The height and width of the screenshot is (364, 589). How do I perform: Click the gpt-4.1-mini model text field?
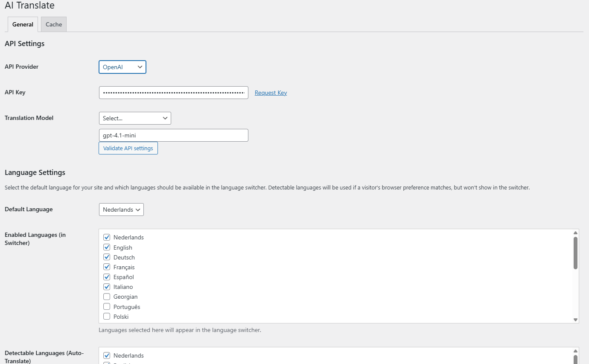point(173,135)
